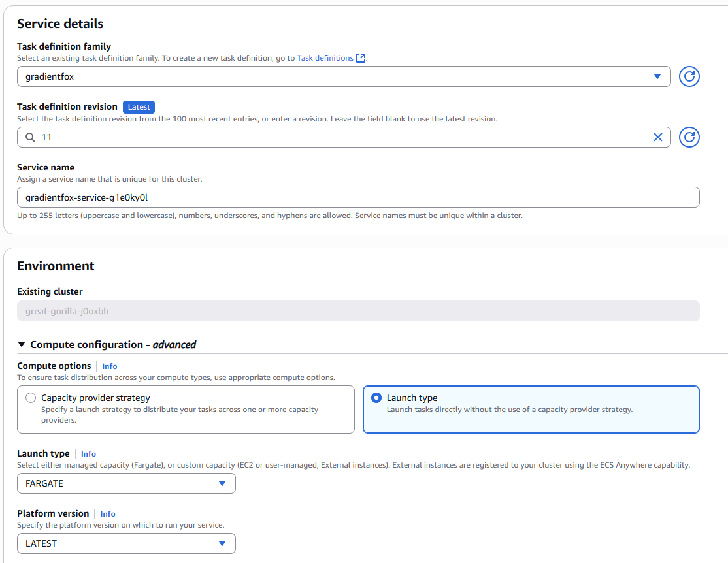728x563 pixels.
Task: Click the Environment section heading
Action: pyautogui.click(x=56, y=266)
